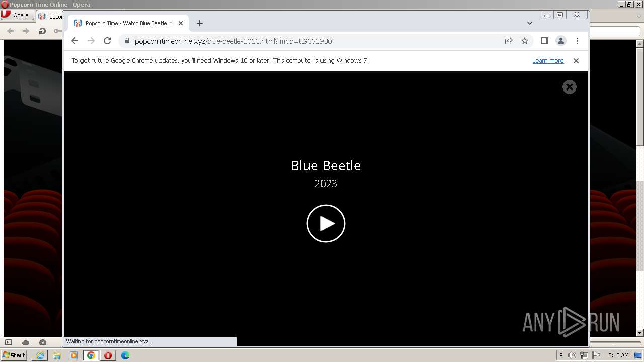
Task: Switch to Chrome via the taskbar
Action: tap(91, 355)
